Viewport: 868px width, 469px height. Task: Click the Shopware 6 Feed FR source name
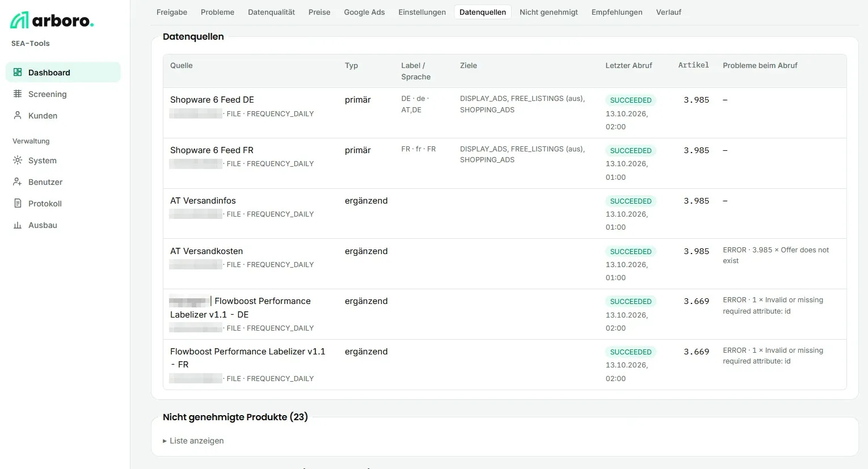212,150
